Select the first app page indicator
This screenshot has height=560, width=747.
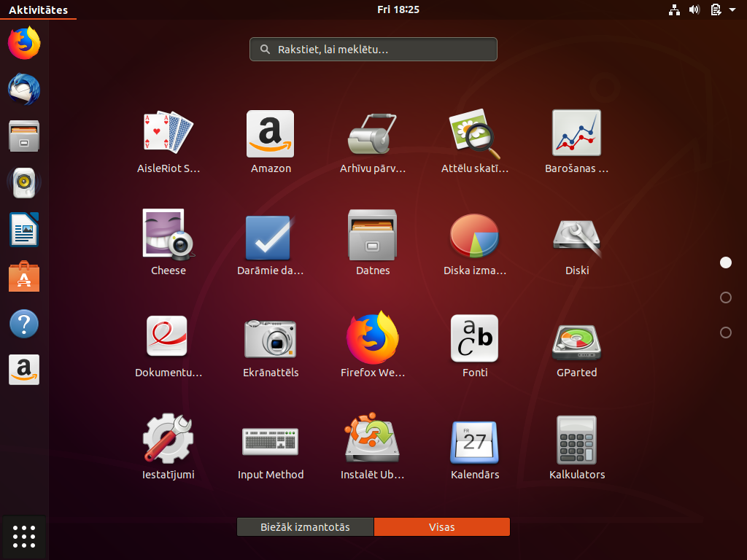tap(726, 262)
